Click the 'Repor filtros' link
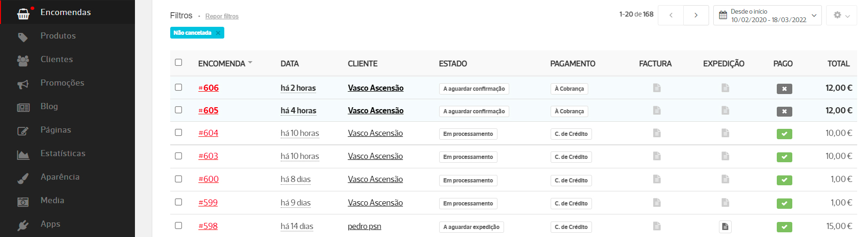The height and width of the screenshot is (237, 868). coord(222,16)
